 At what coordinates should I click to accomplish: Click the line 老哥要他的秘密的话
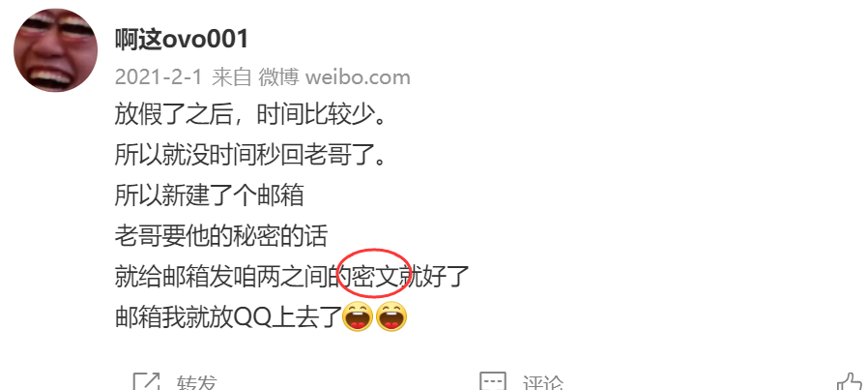click(221, 235)
